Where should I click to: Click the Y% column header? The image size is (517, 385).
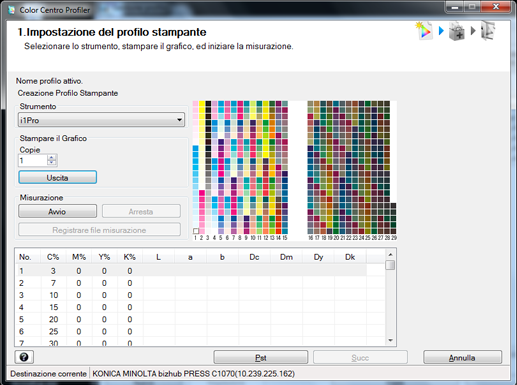pyautogui.click(x=104, y=257)
